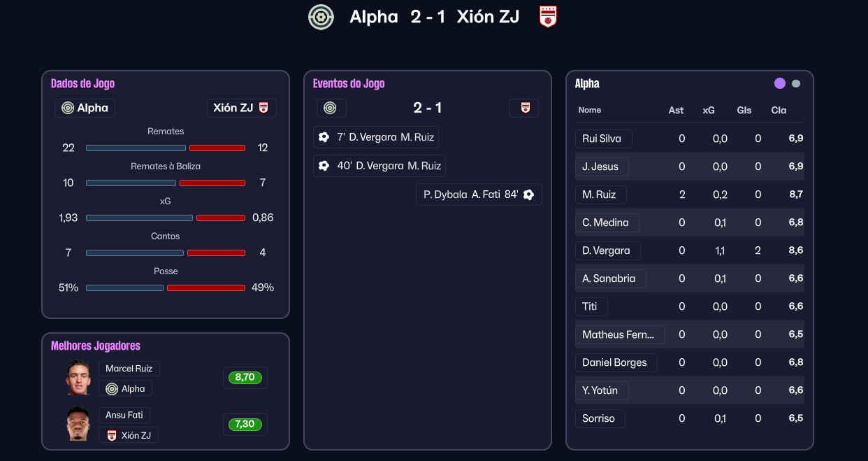Click Marcel Ruiz's portrait photo
Image resolution: width=868 pixels, height=461 pixels.
[78, 377]
